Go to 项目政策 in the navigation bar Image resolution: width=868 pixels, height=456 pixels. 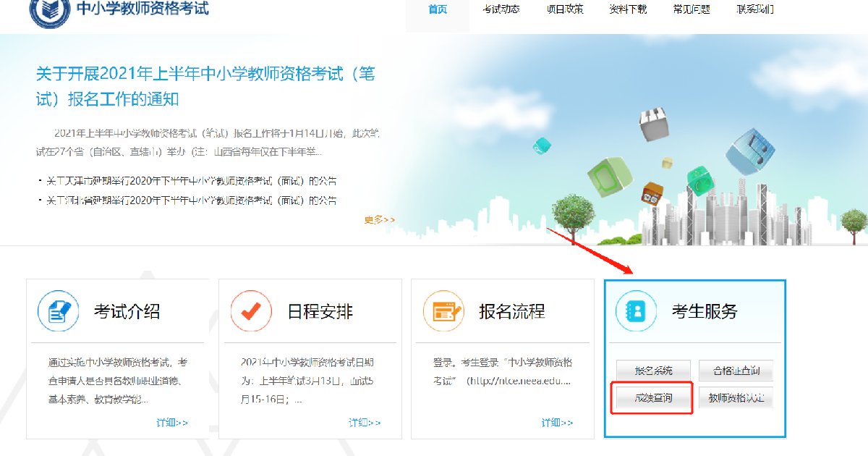pyautogui.click(x=564, y=9)
